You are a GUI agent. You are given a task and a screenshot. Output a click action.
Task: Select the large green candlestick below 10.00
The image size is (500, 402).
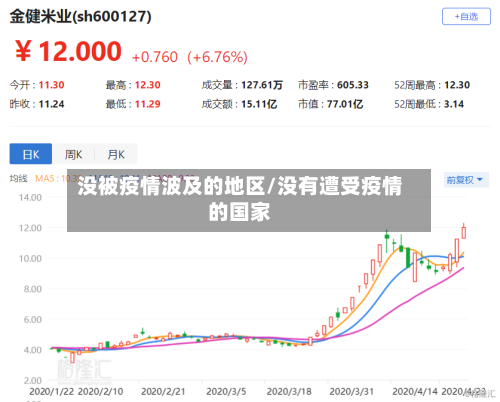(x=408, y=257)
